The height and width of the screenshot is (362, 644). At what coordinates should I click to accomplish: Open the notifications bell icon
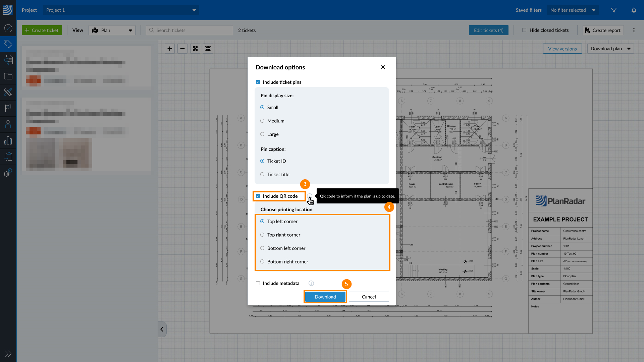coord(634,10)
